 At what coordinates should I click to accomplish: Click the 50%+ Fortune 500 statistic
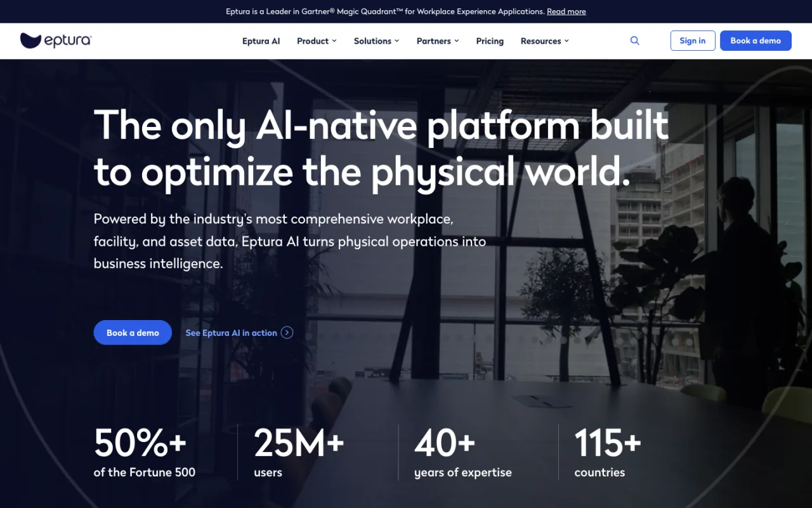(x=145, y=452)
